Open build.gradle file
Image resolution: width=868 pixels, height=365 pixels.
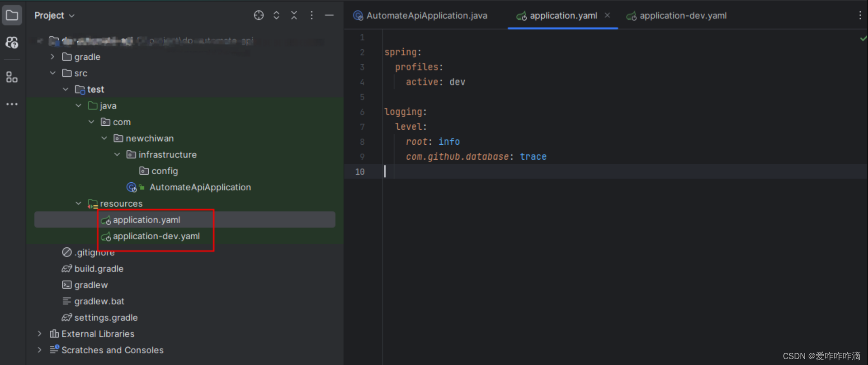click(93, 269)
